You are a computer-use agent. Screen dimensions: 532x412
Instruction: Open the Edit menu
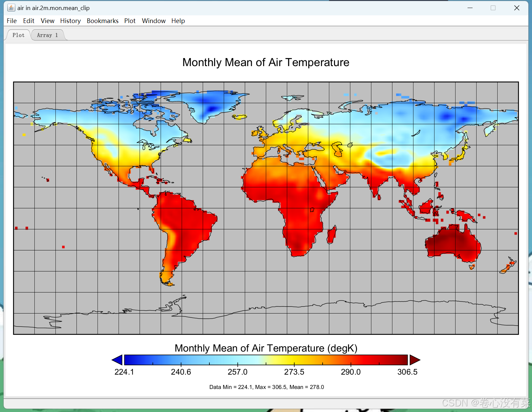pos(29,21)
